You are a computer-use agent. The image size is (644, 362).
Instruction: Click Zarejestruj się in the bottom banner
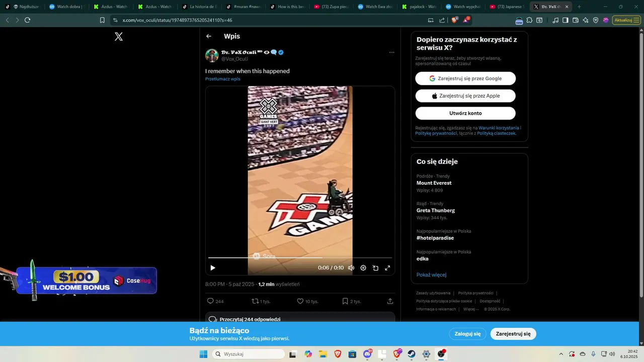513,334
